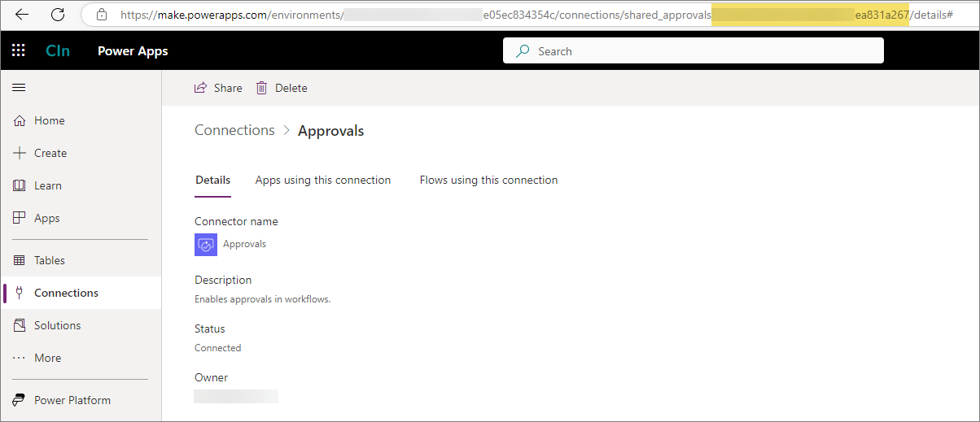Reload the page with refresh icon
Viewport: 980px width, 422px height.
click(58, 15)
